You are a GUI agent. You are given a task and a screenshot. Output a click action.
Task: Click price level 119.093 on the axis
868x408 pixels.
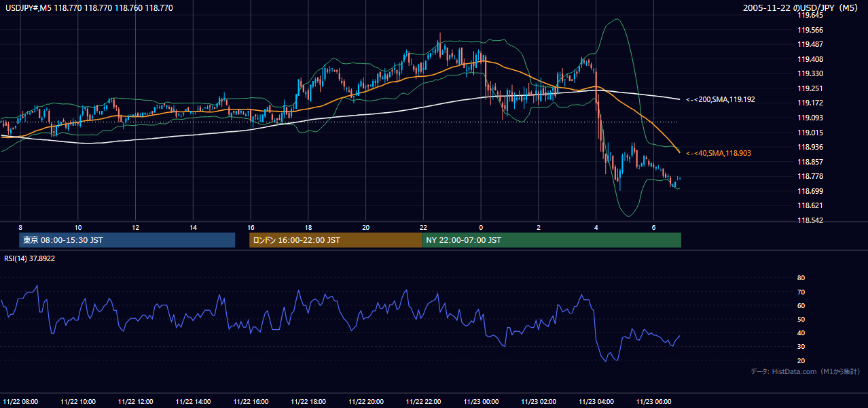pyautogui.click(x=811, y=118)
